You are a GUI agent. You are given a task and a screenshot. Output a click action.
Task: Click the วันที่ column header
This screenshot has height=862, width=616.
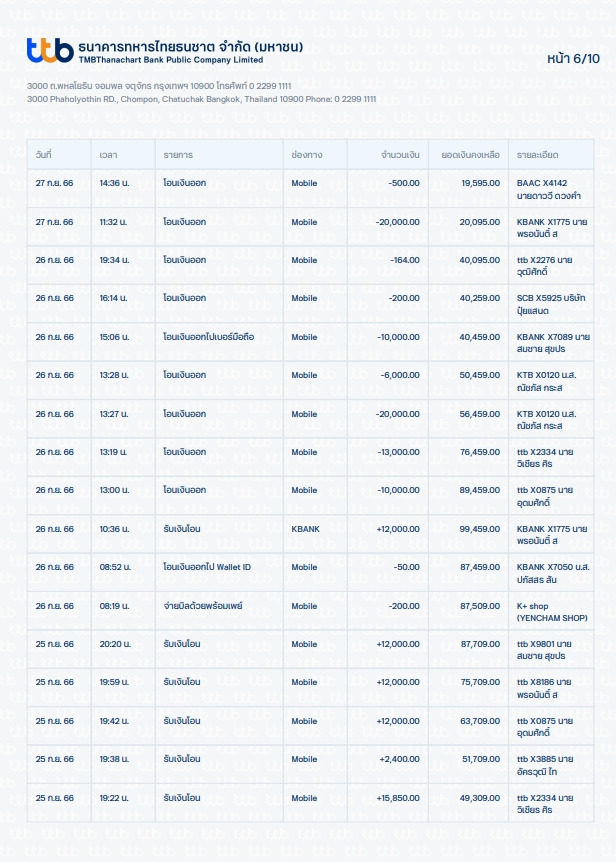[x=43, y=155]
